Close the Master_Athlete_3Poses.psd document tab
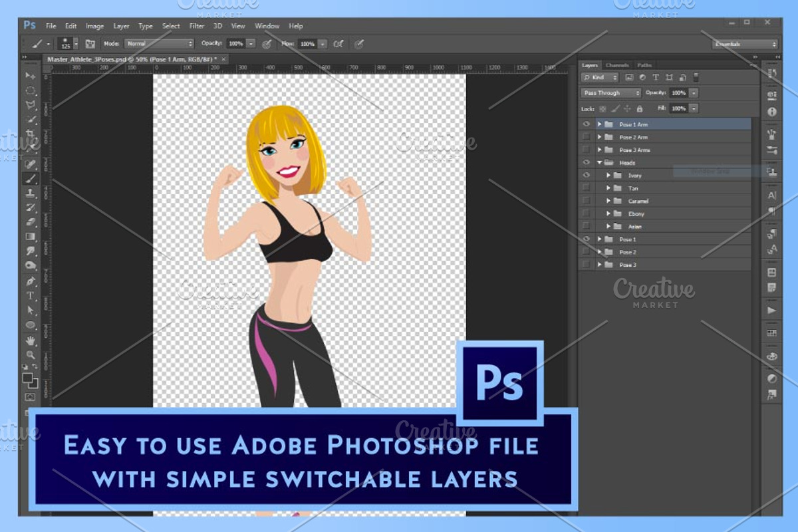Image resolution: width=798 pixels, height=532 pixels. click(x=224, y=59)
